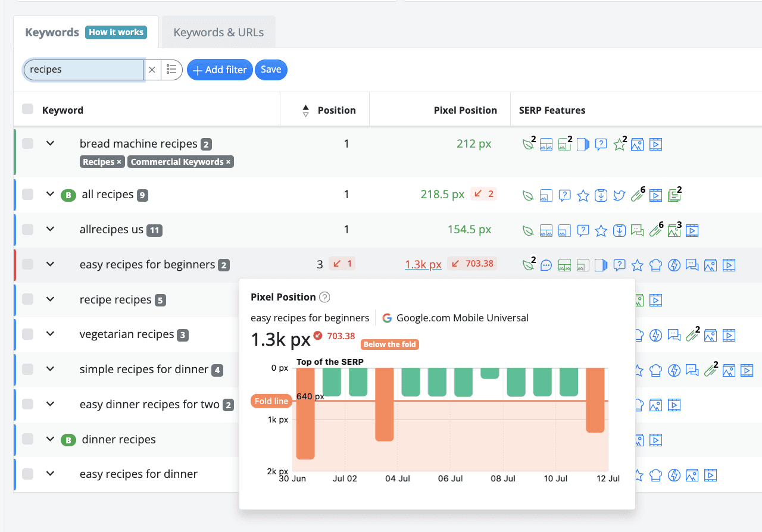762x532 pixels.
Task: Click the question bubble icon in all recipes row
Action: click(565, 195)
